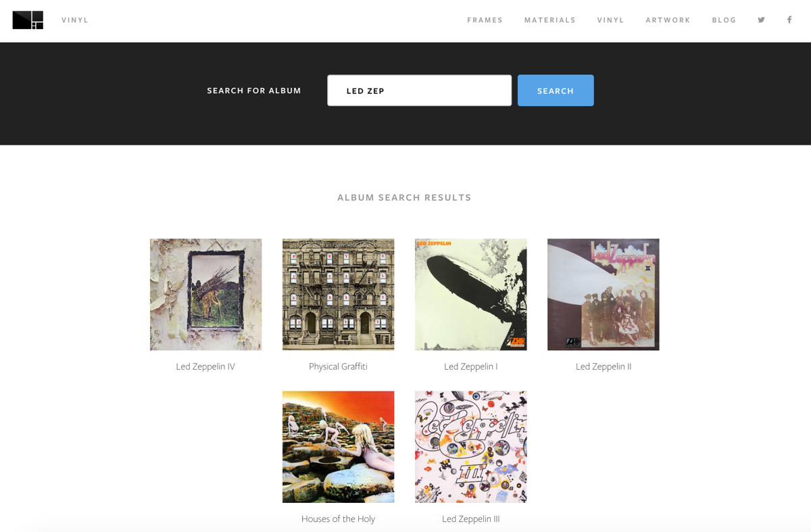811x532 pixels.
Task: Select Vinyl in the right navigation menu
Action: pos(610,20)
